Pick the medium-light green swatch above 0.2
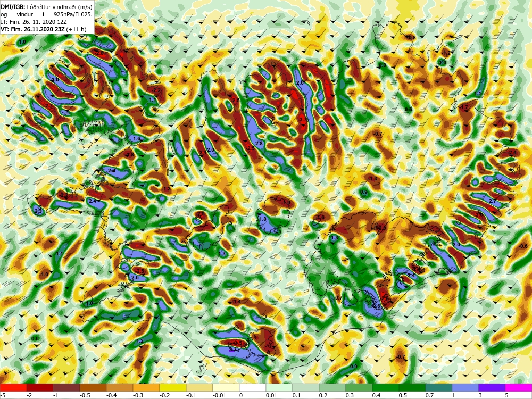Image resolution: width=532 pixels, height=399 pixels. [x=332, y=387]
